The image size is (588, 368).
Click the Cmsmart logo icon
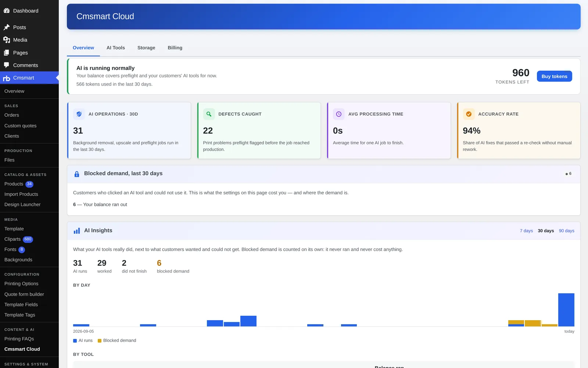7,78
